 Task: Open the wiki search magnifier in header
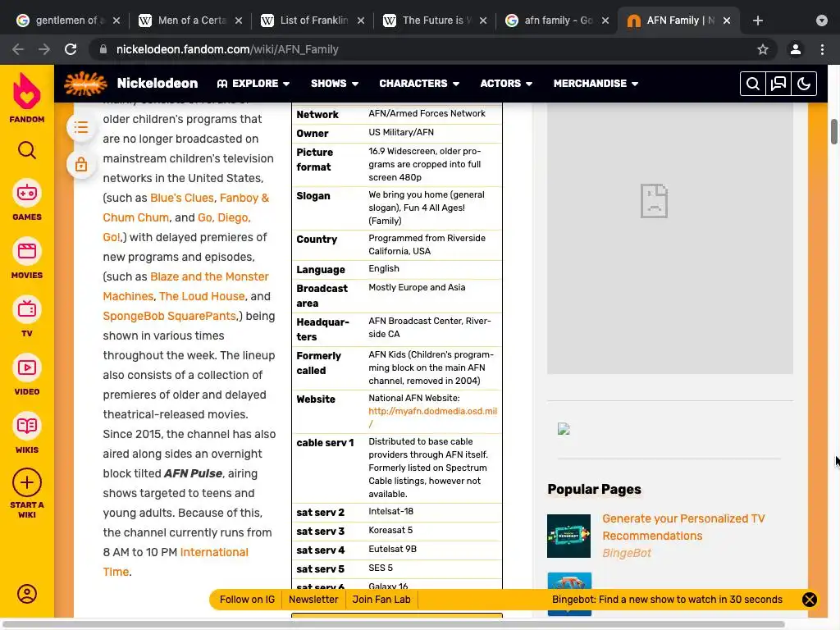click(x=753, y=84)
